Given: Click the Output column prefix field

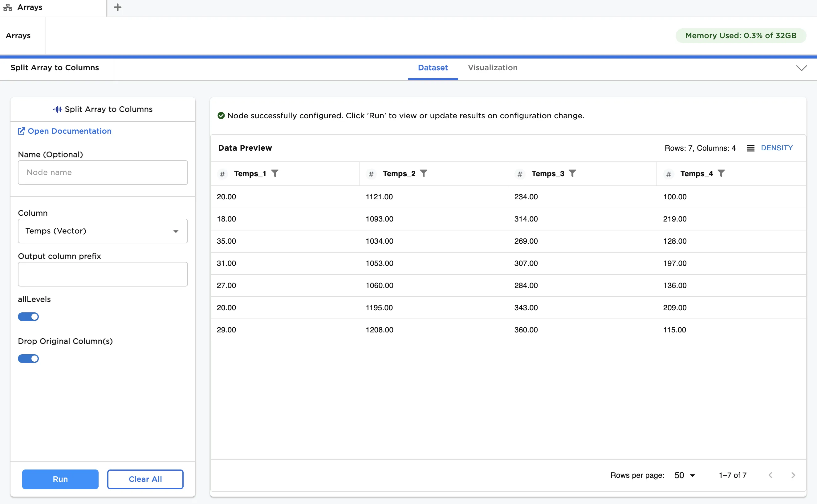Looking at the screenshot, I should point(103,274).
